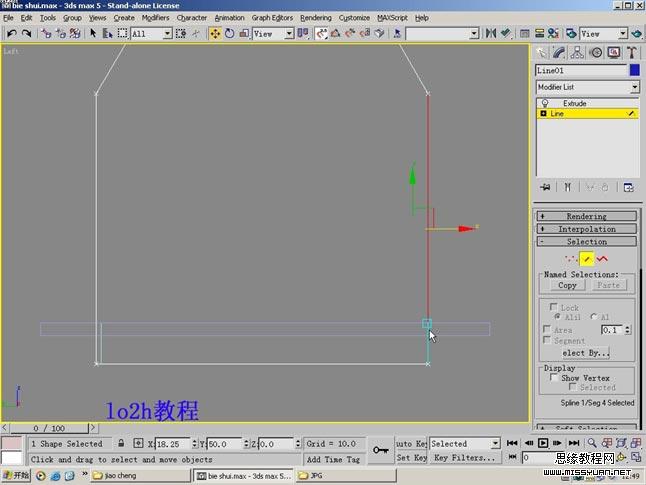Click the Key Filters button

(465, 457)
